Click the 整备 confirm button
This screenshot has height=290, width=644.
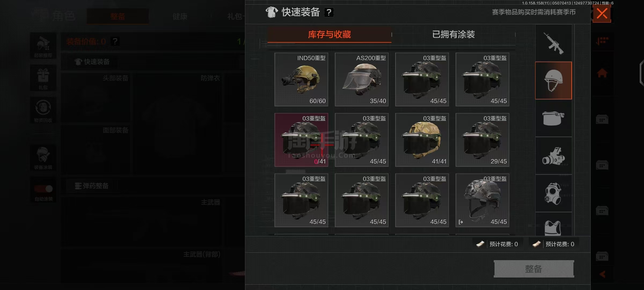534,269
